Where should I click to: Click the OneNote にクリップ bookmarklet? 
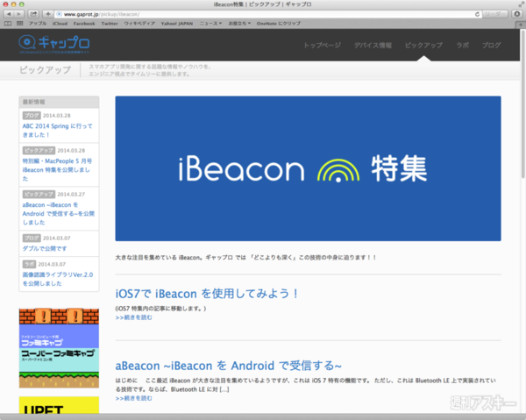click(279, 24)
